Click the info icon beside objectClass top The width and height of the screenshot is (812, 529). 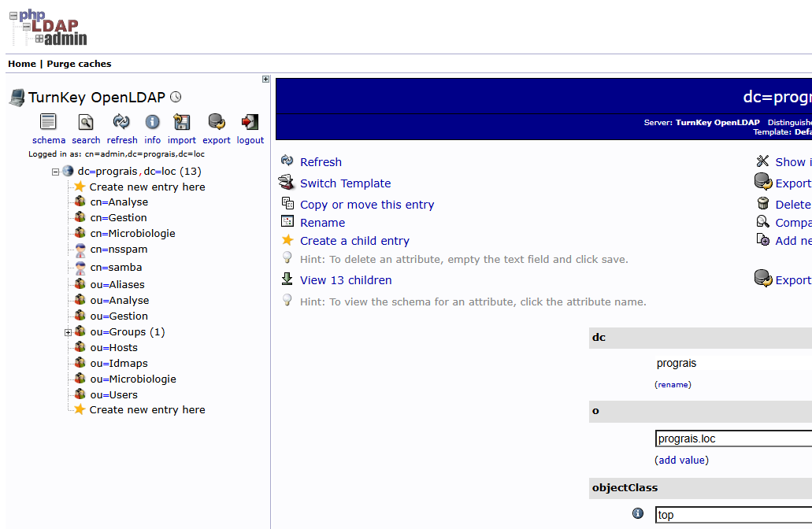(638, 513)
